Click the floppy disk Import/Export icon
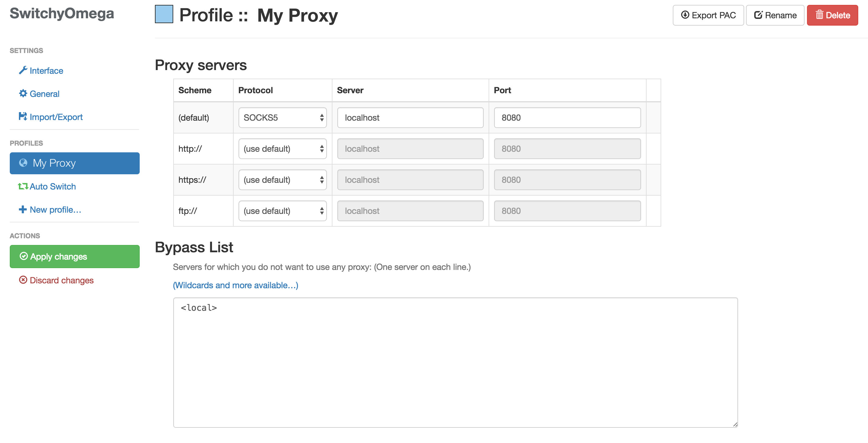Image resolution: width=868 pixels, height=443 pixels. (x=23, y=116)
